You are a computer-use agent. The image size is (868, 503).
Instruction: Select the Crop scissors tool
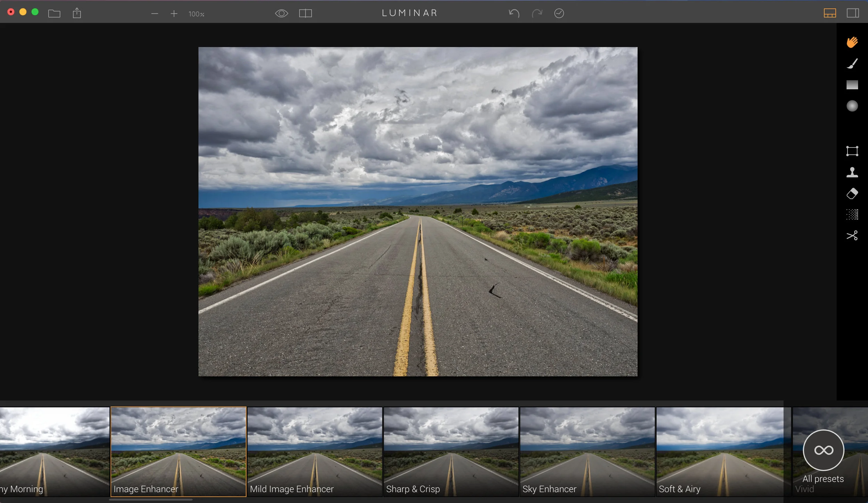tap(852, 236)
